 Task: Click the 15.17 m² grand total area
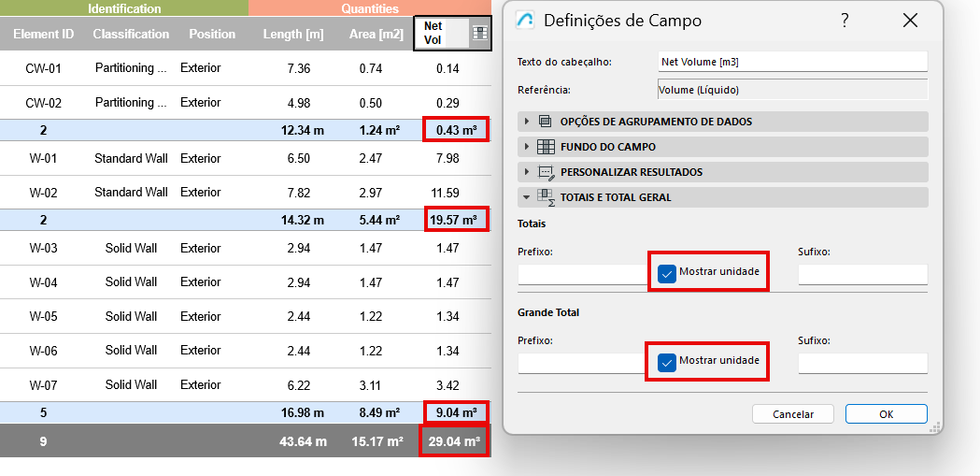[x=376, y=441]
